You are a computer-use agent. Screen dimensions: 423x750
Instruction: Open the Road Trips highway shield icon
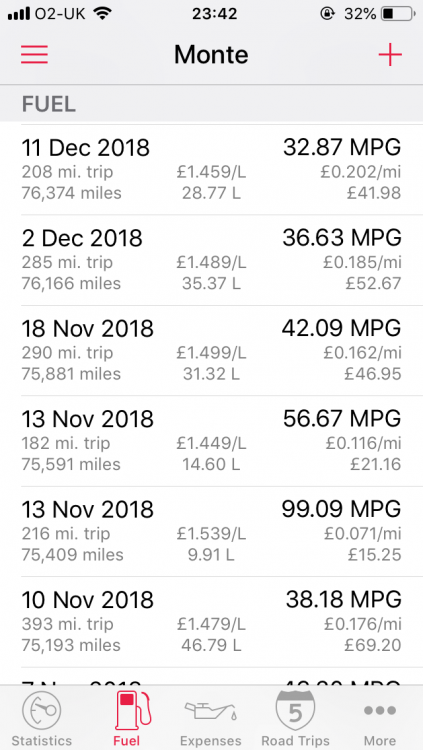tap(295, 710)
